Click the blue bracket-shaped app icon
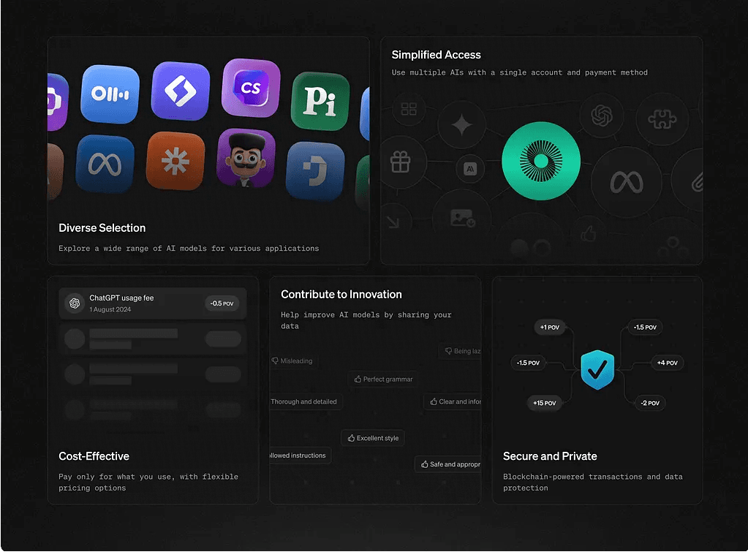 [x=315, y=171]
